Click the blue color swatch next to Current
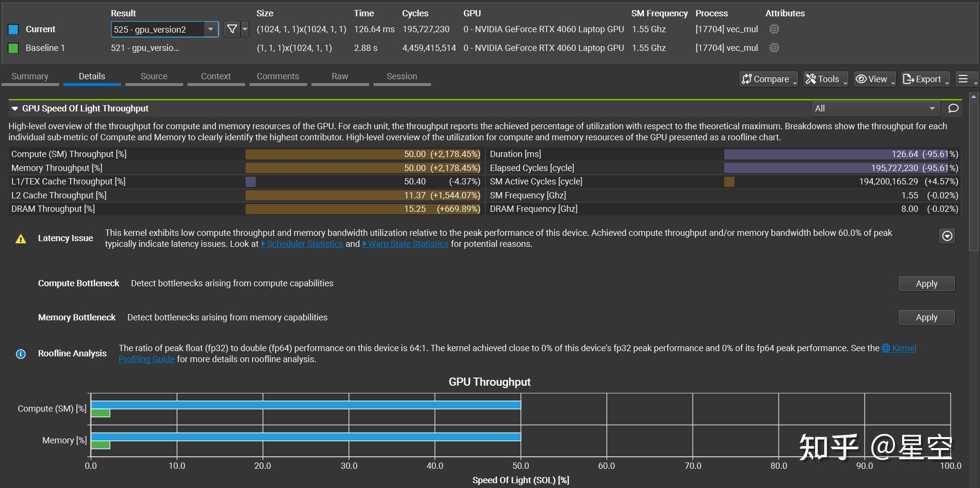980x488 pixels. click(12, 29)
